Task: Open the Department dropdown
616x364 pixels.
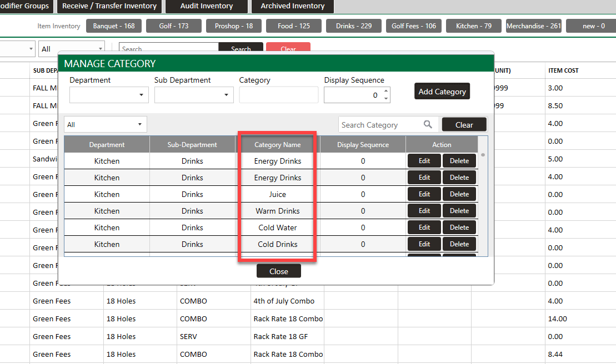Action: pyautogui.click(x=109, y=95)
